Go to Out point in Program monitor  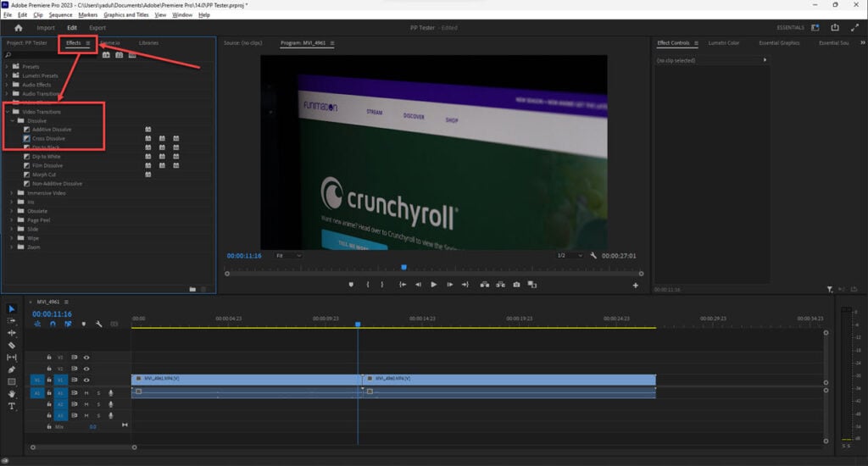pyautogui.click(x=465, y=285)
